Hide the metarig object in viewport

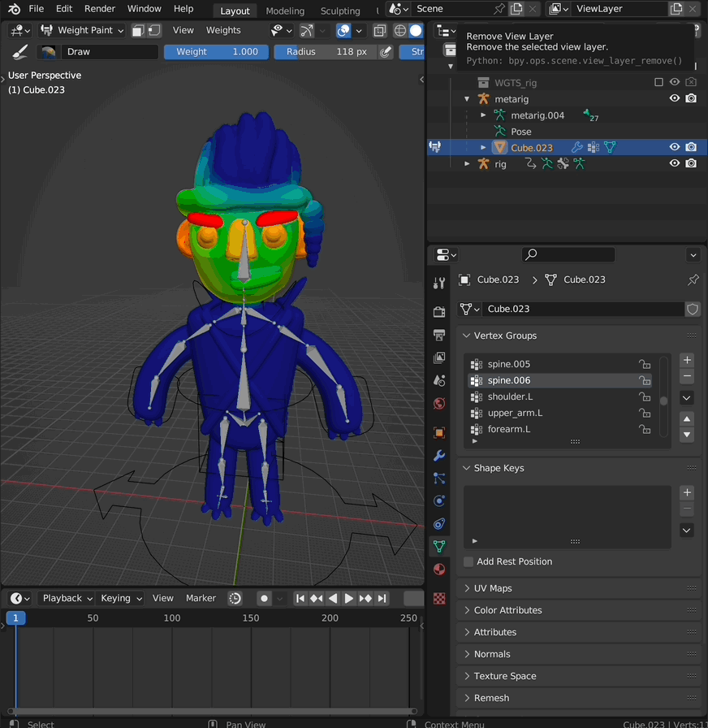click(x=675, y=98)
